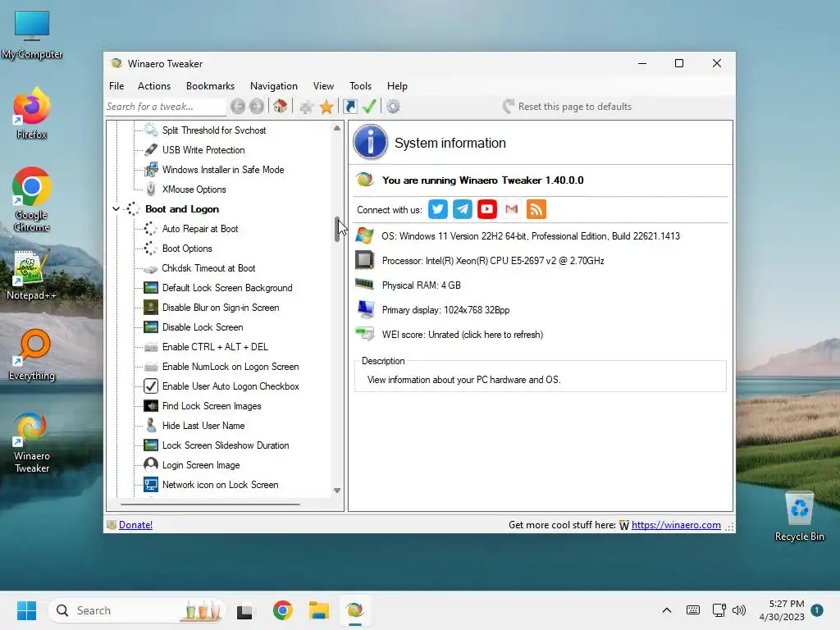Image resolution: width=840 pixels, height=630 pixels.
Task: Click the taskbar Search box
Action: coord(137,610)
